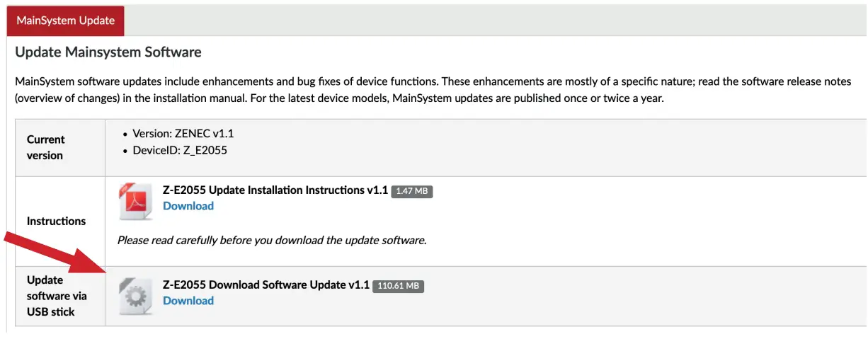Click the bullet point before DeviceID

point(125,150)
